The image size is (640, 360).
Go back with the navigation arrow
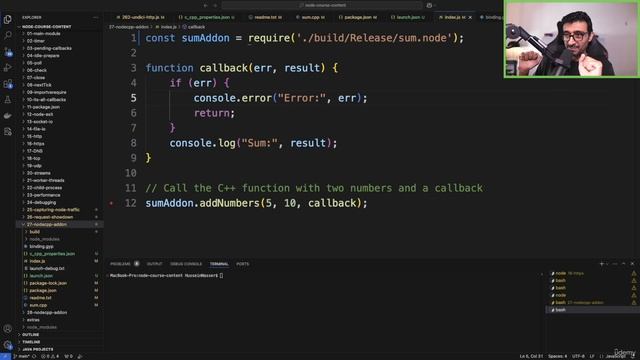coord(205,5)
